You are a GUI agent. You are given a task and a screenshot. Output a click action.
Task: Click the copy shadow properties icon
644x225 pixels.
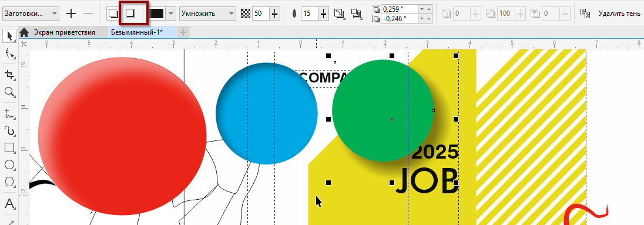pos(585,14)
